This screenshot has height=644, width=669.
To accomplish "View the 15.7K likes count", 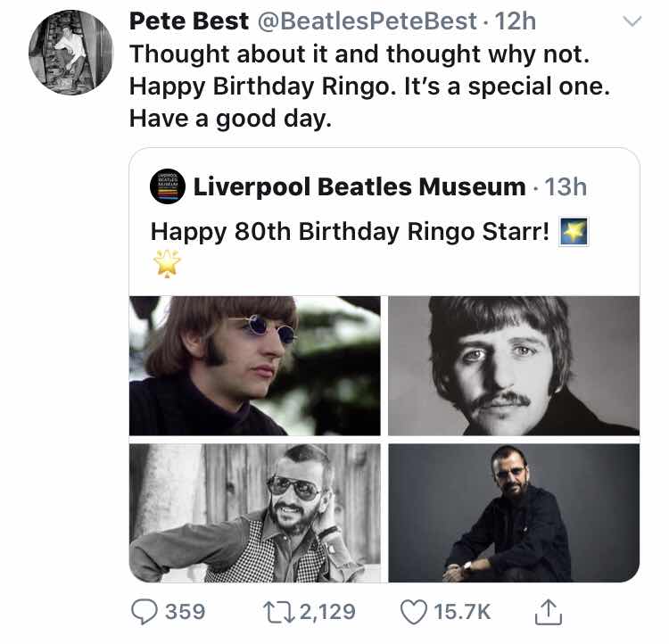I will [462, 611].
